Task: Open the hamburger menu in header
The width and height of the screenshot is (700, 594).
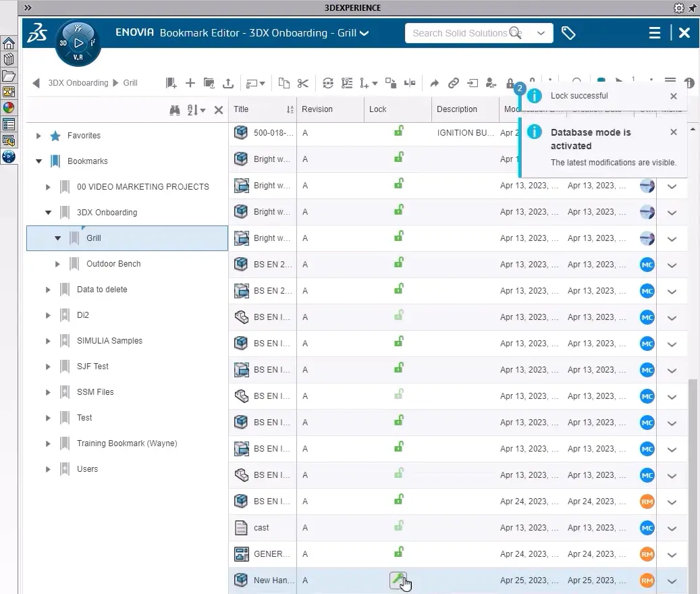Action: click(x=655, y=33)
